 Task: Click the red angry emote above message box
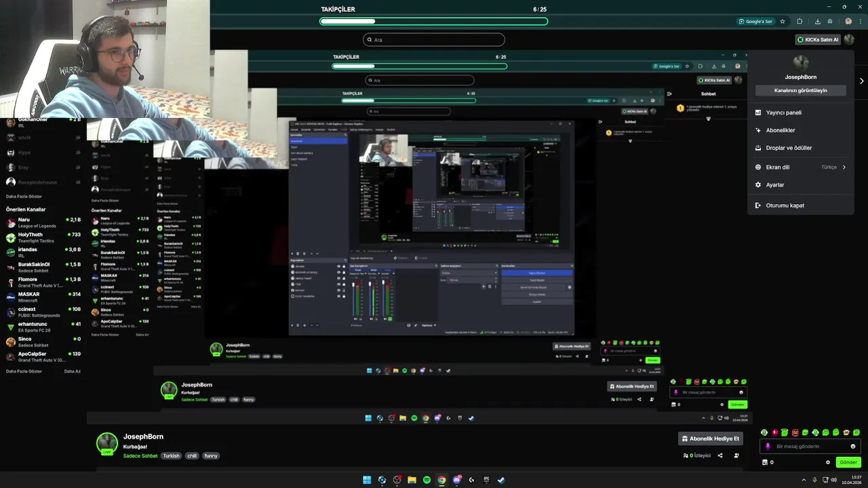point(795,432)
